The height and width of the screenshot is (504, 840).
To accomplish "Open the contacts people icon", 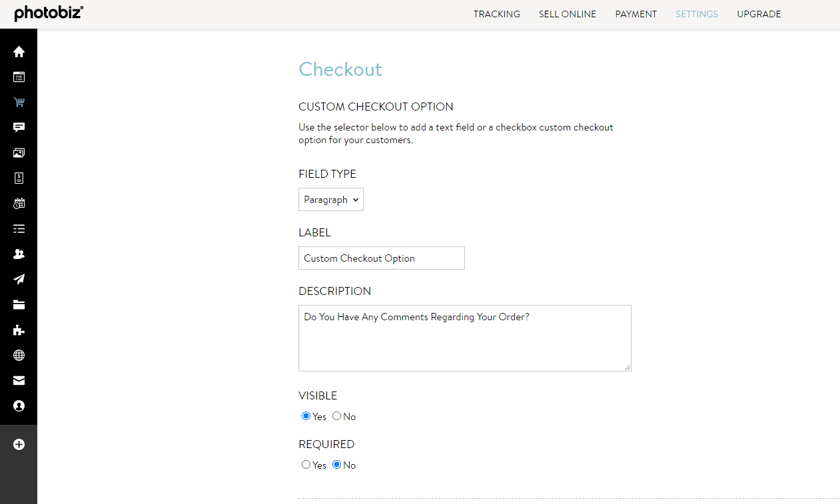I will [x=19, y=254].
